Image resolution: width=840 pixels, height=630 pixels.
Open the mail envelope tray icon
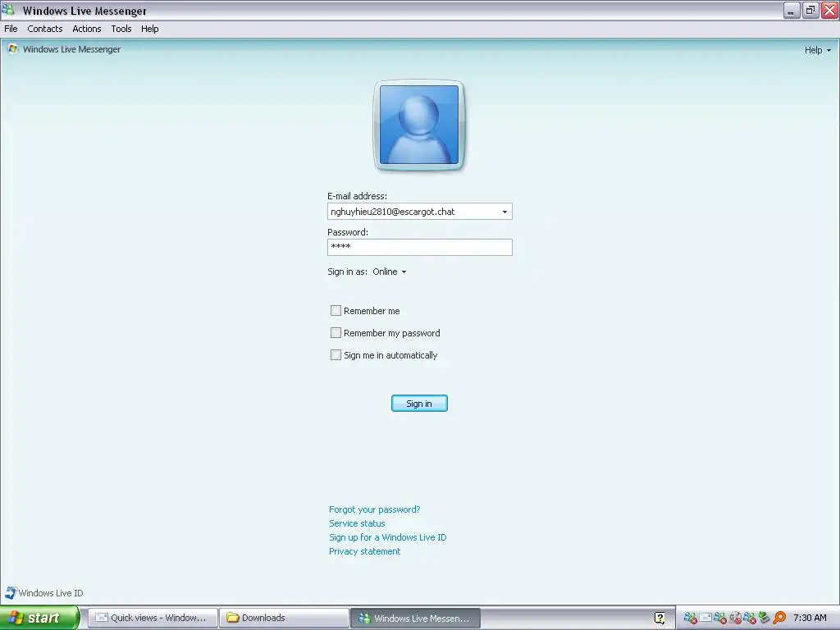tap(705, 618)
